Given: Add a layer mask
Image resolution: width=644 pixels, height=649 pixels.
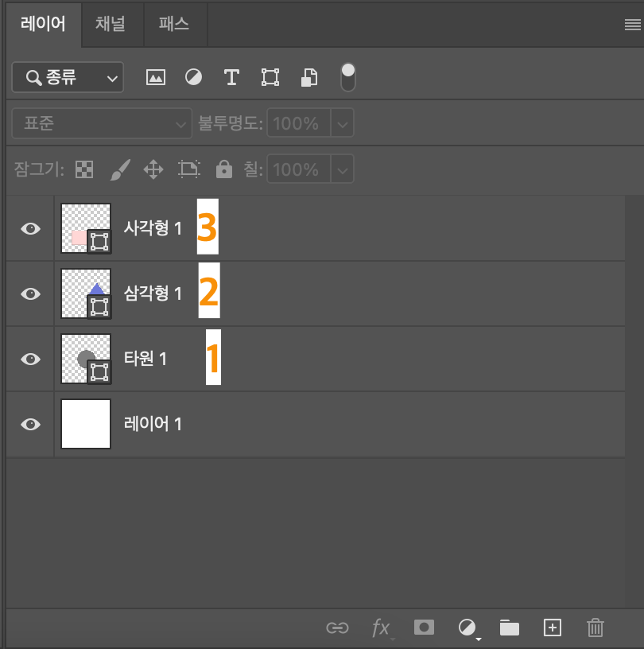Looking at the screenshot, I should pos(424,628).
